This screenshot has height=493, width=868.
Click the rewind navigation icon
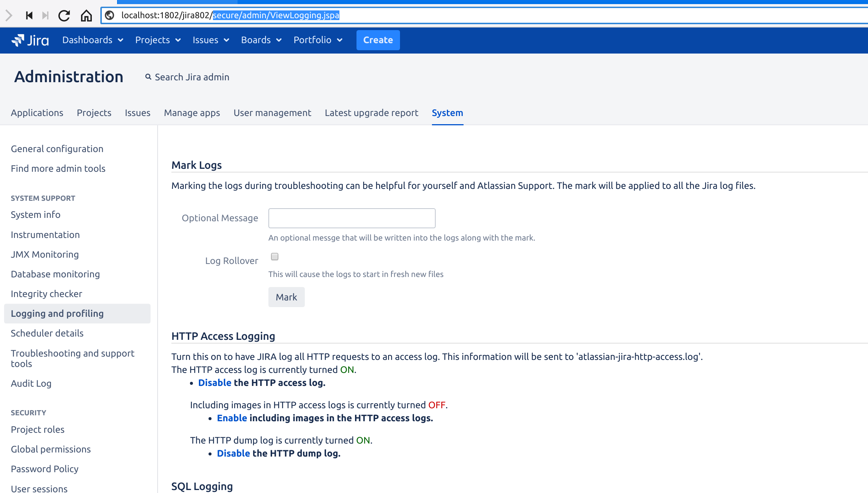[29, 16]
